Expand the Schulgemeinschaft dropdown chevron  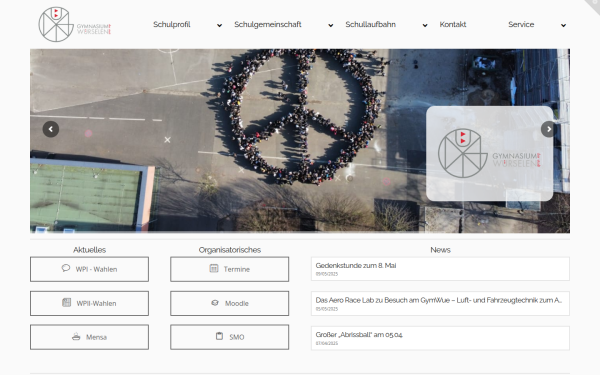(331, 25)
